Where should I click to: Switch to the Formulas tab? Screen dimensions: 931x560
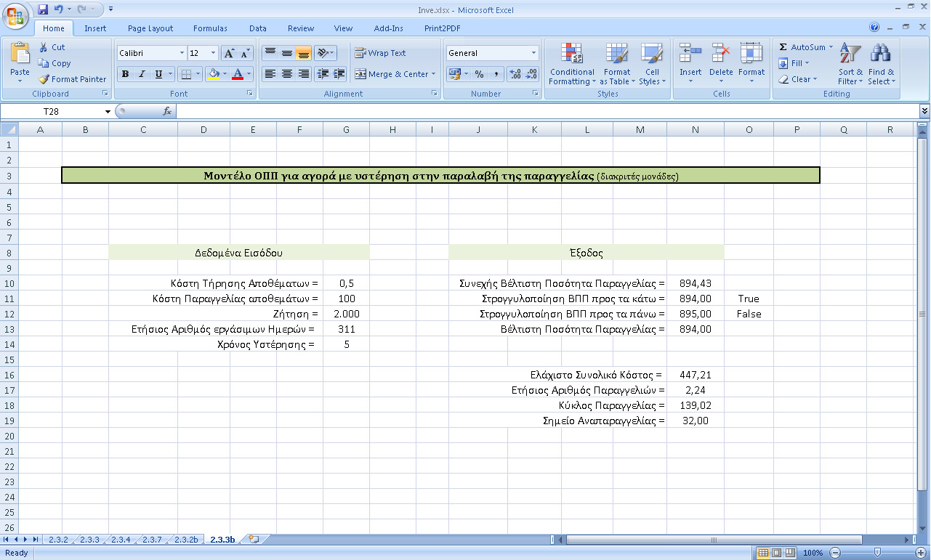(x=210, y=28)
